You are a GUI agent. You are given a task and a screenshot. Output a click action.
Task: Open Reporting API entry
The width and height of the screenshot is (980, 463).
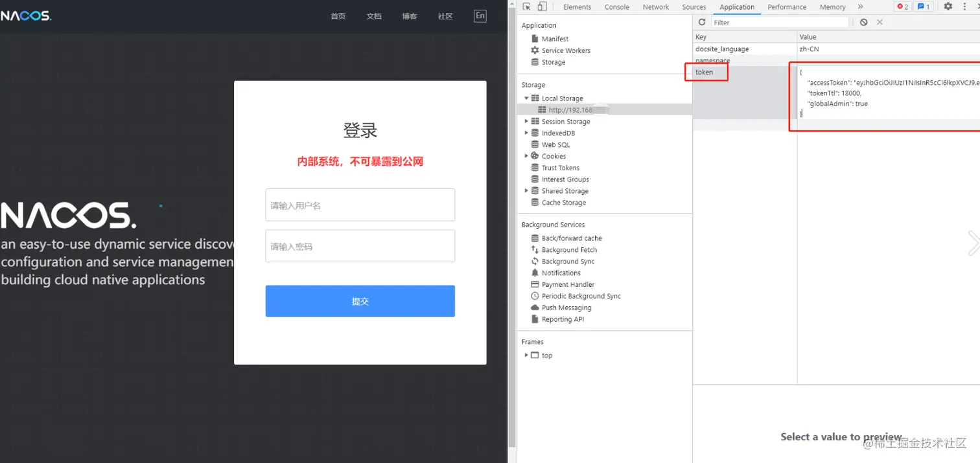[557, 319]
